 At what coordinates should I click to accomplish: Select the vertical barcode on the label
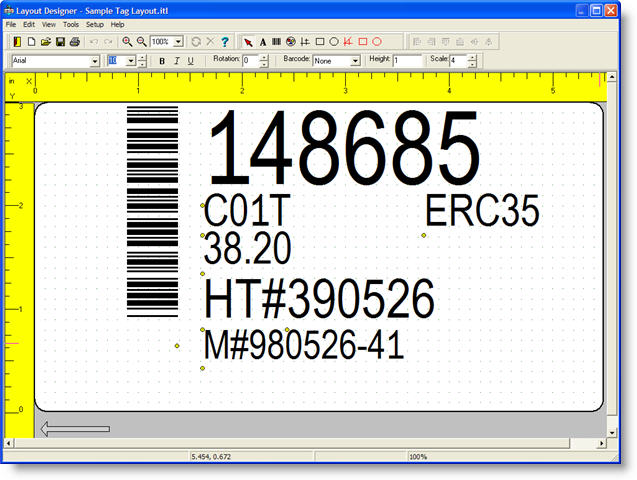tap(152, 211)
